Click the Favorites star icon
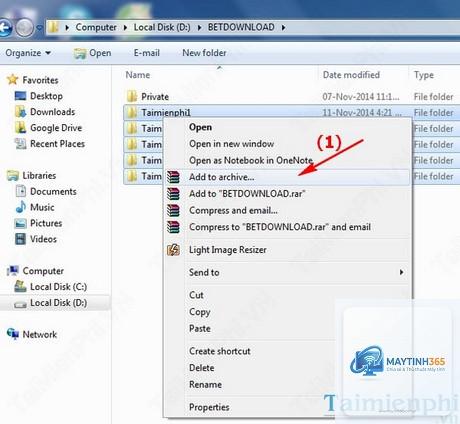 click(12, 80)
